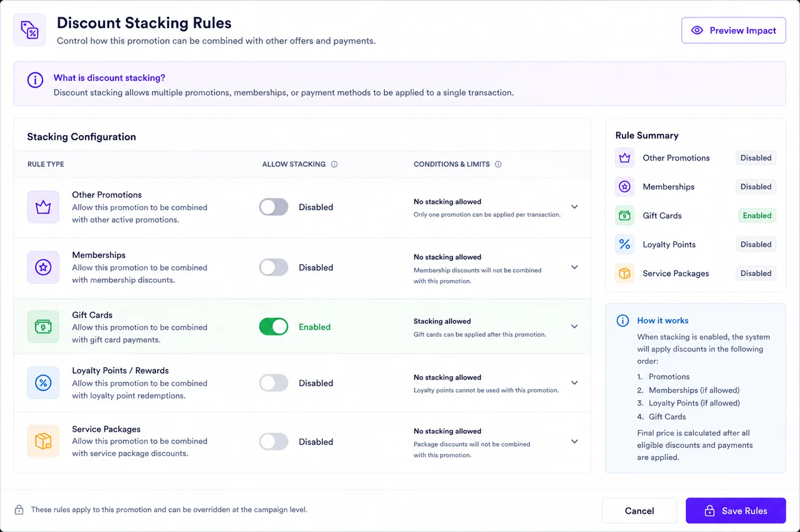Click the eye icon in Preview Impact
Viewport: 800px width, 532px height.
click(x=697, y=31)
